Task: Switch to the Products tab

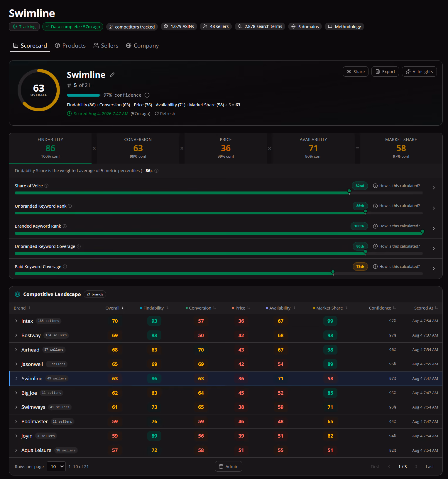Action: (70, 46)
